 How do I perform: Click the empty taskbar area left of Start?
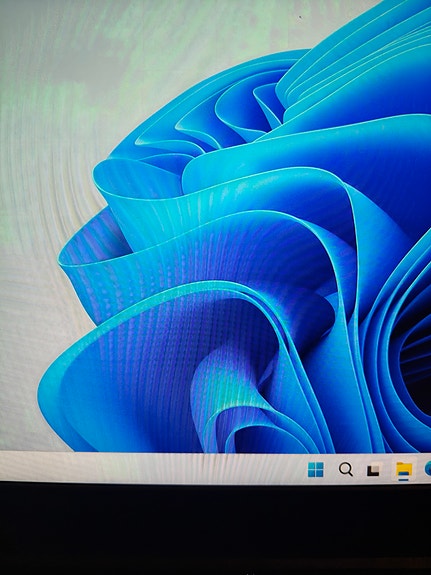(x=150, y=468)
